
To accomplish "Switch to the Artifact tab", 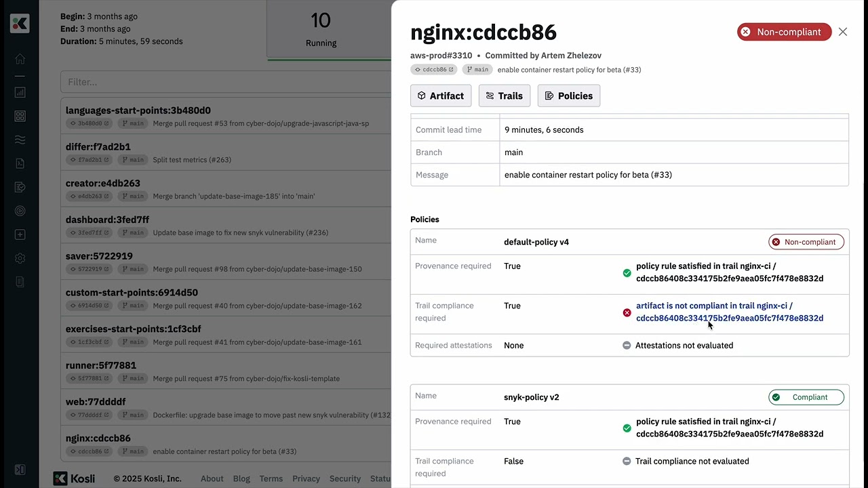I will click(x=441, y=96).
